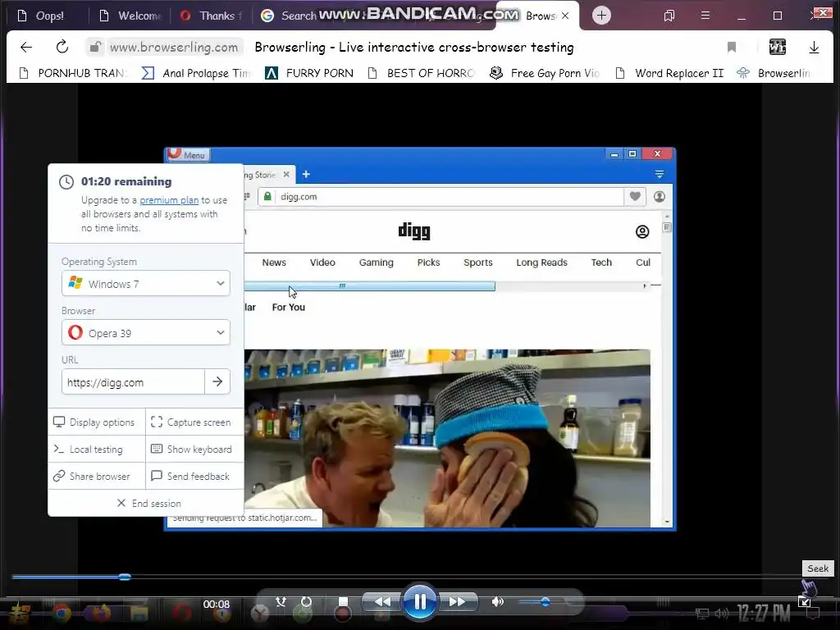Image resolution: width=840 pixels, height=630 pixels.
Task: Open the Gaming section on digg
Action: coord(376,262)
